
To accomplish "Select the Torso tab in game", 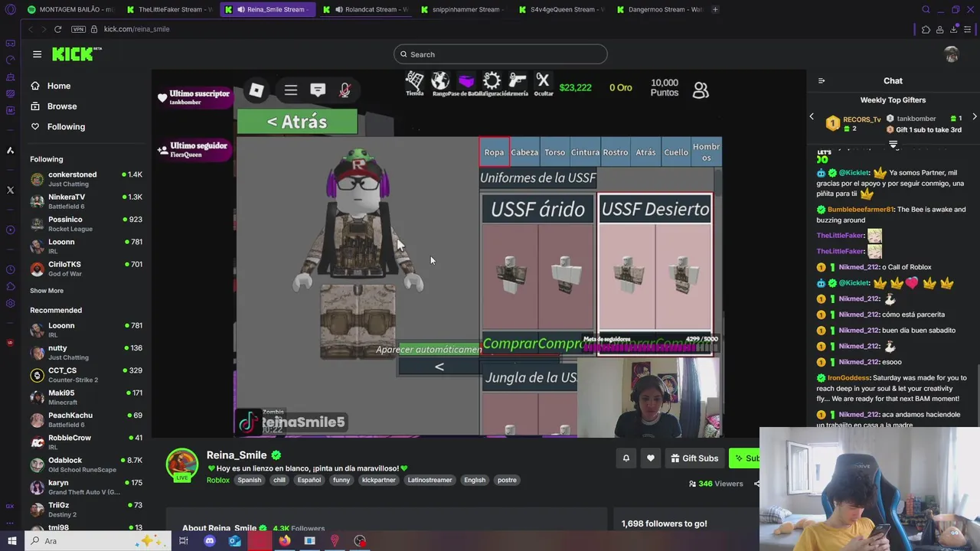I will [554, 152].
